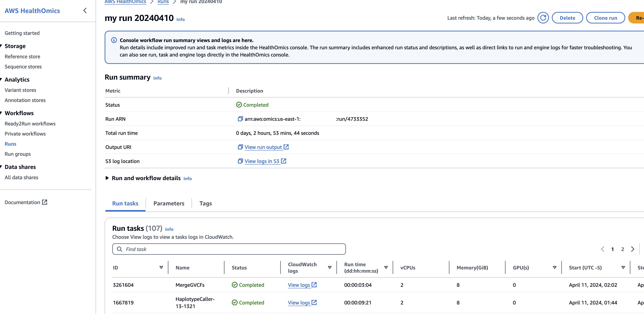Switch to the Run tasks tab
The image size is (644, 314).
tap(125, 203)
